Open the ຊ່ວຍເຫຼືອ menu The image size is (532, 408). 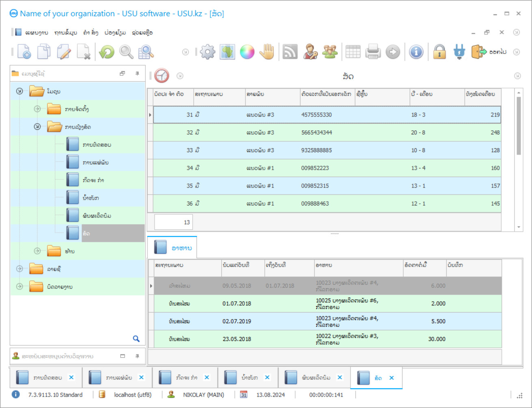click(142, 32)
